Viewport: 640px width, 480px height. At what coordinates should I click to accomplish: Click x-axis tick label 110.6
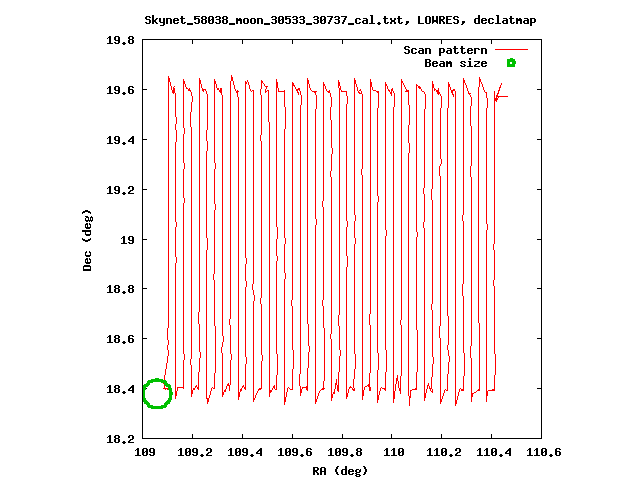click(x=544, y=452)
